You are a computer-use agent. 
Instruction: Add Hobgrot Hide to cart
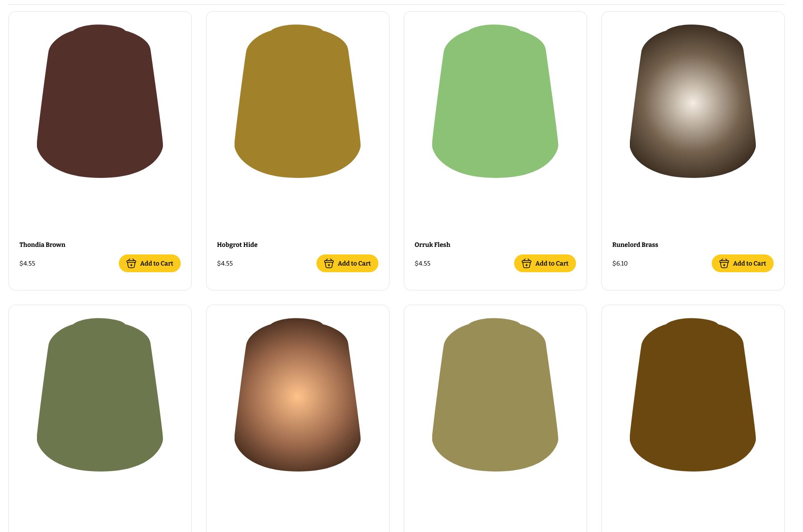pyautogui.click(x=347, y=263)
